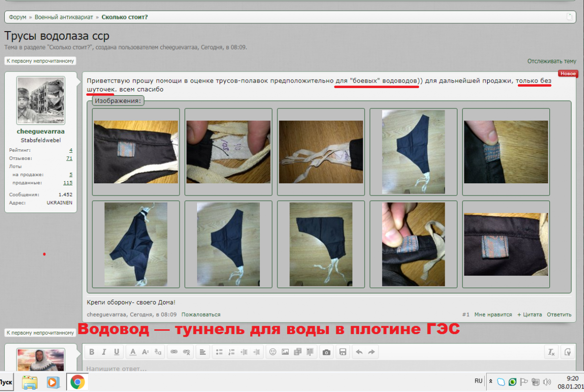Open the first thumbnail of the black trunks
This screenshot has width=584, height=392.
tap(136, 152)
